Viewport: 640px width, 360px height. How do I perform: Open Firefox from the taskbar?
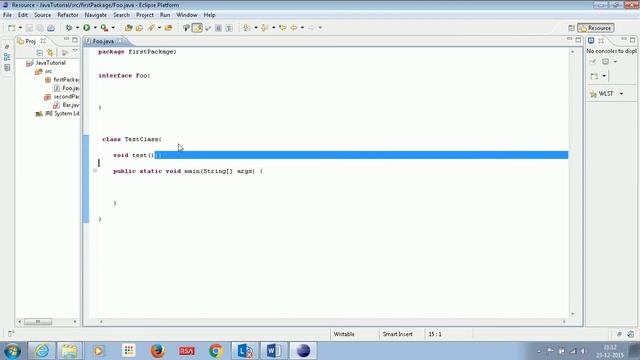(158, 351)
